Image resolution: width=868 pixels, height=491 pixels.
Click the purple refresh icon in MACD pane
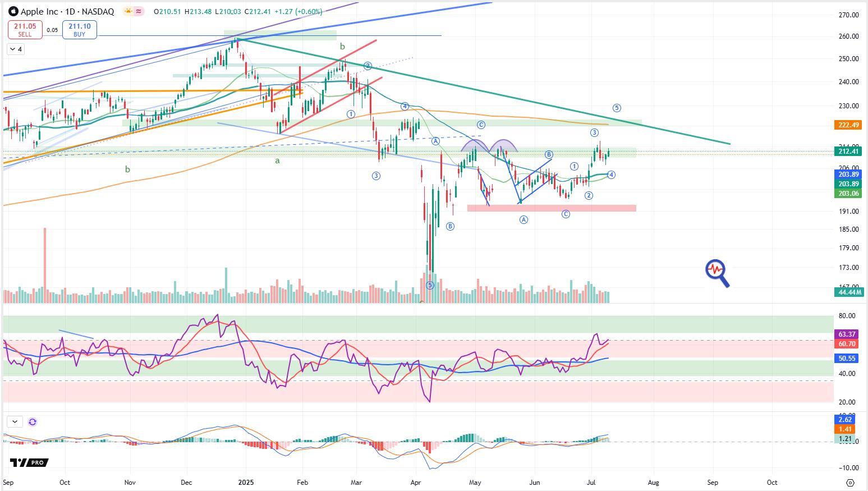pos(33,422)
